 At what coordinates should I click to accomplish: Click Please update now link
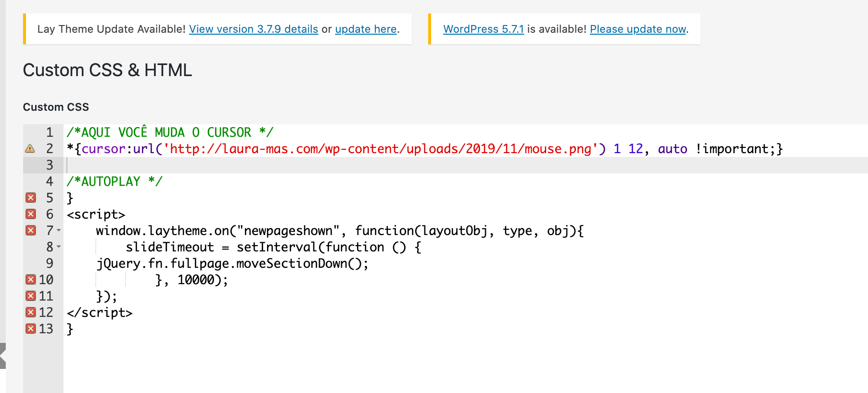coord(638,29)
